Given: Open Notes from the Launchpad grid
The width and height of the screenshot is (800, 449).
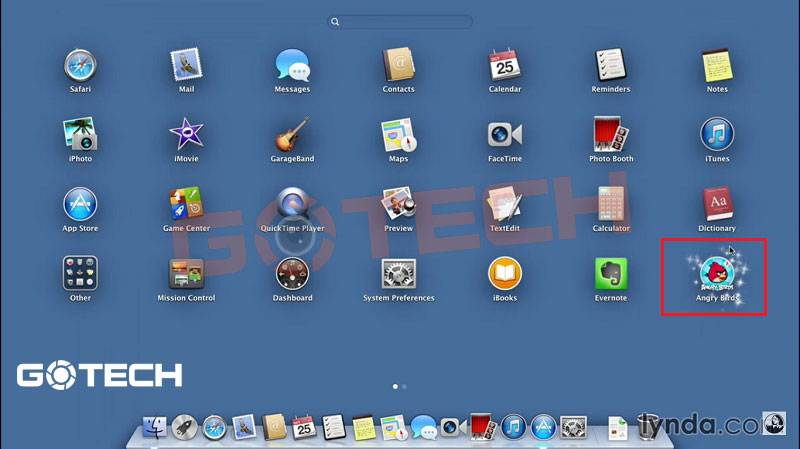Looking at the screenshot, I should coord(717,65).
